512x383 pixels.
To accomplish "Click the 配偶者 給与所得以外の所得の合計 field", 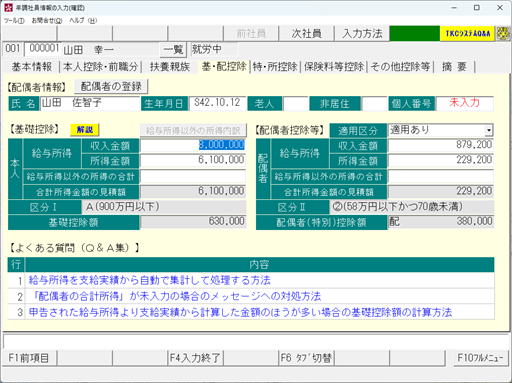I will [441, 176].
